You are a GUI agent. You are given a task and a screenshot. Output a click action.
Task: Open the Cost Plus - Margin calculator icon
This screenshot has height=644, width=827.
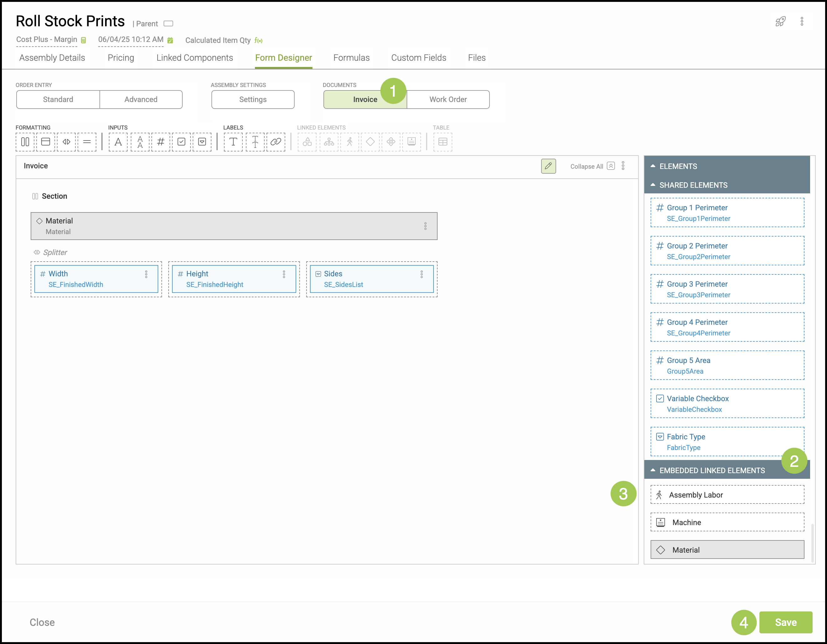click(84, 40)
